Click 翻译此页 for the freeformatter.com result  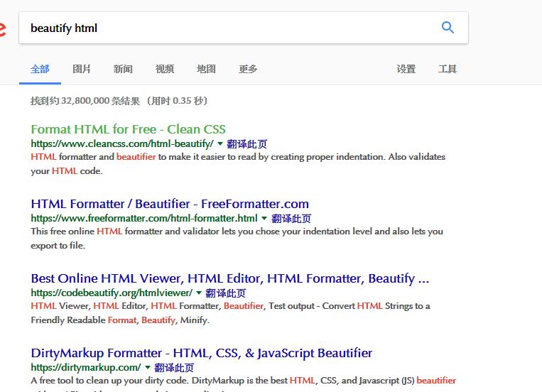pos(291,219)
